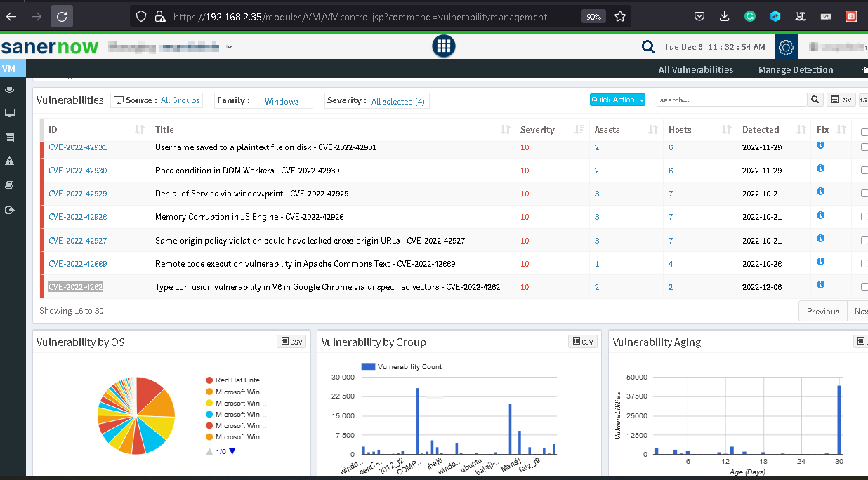Click the vulnerabilities search input field
Screen dimensions: 868x480
(x=730, y=100)
